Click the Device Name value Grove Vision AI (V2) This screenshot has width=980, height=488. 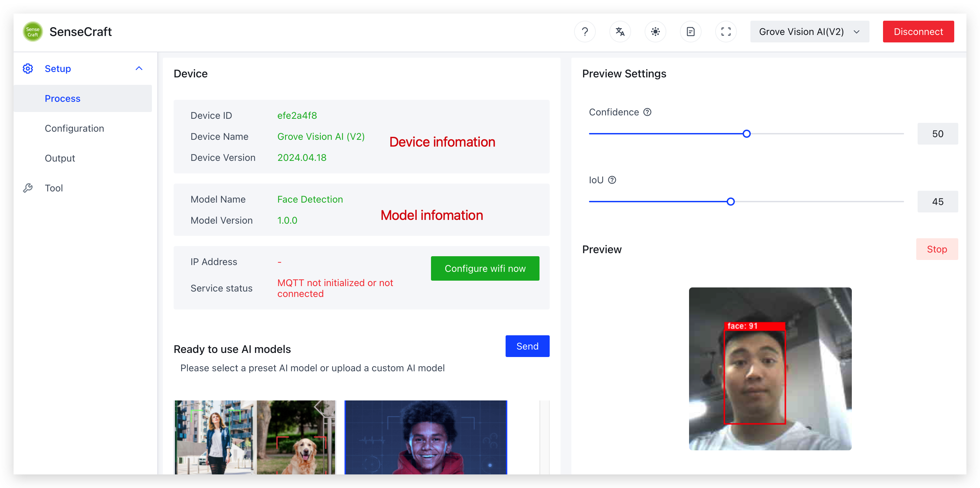pos(321,136)
